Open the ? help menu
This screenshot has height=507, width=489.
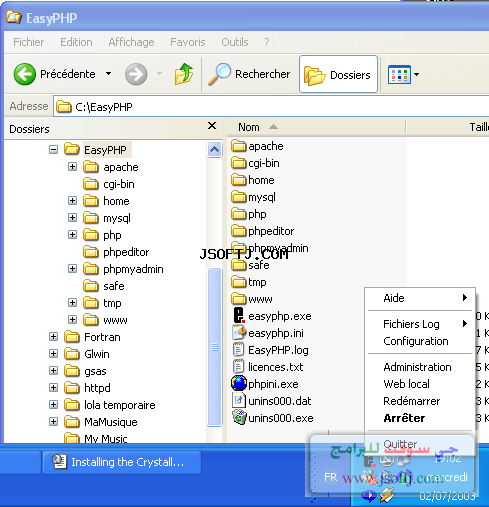[x=267, y=42]
